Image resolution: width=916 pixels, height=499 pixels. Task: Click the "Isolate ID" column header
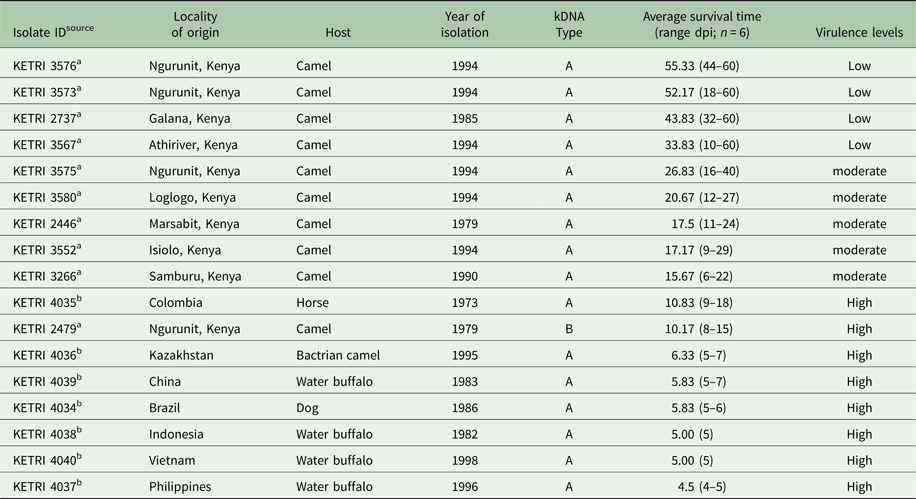[53, 32]
